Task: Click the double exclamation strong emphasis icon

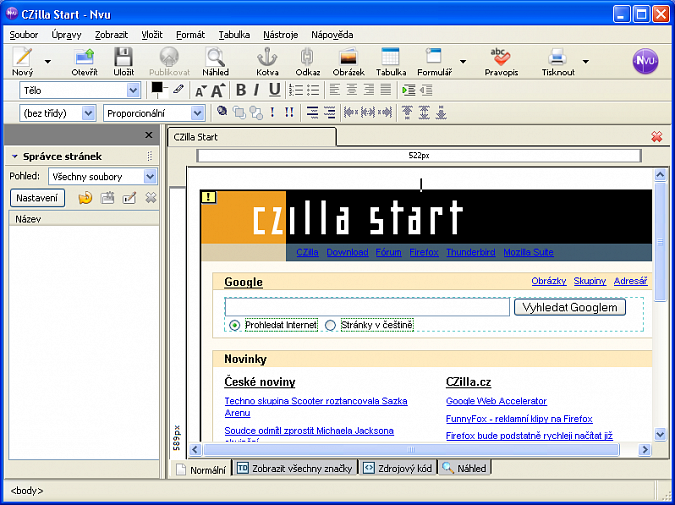Action: pos(289,112)
